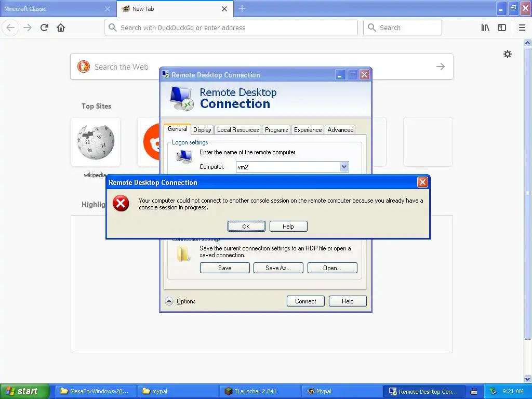Click the folder icon in Connection settings
532x399 pixels.
(183, 255)
